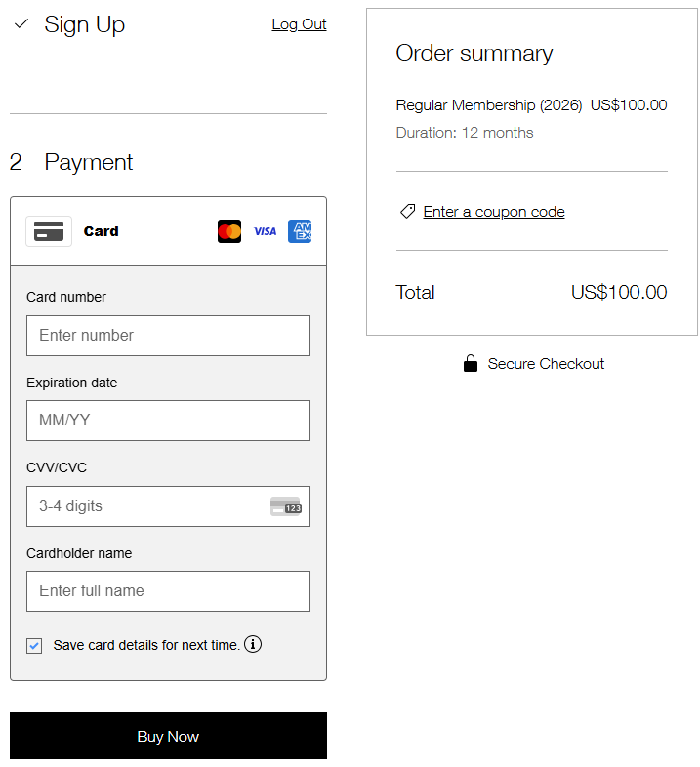Click the Sign Up step heading
Image resolution: width=700 pixels, height=767 pixels.
(85, 24)
